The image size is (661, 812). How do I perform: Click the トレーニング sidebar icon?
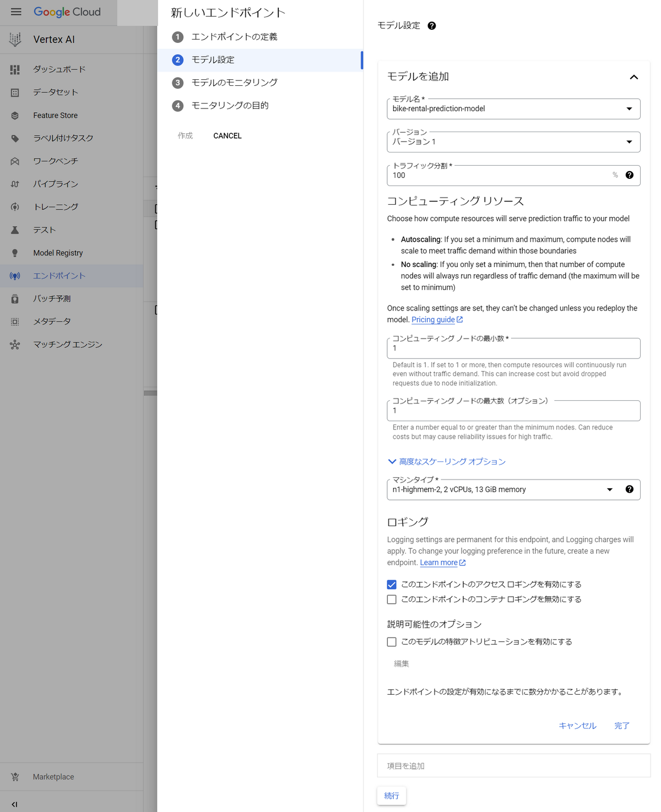point(15,207)
